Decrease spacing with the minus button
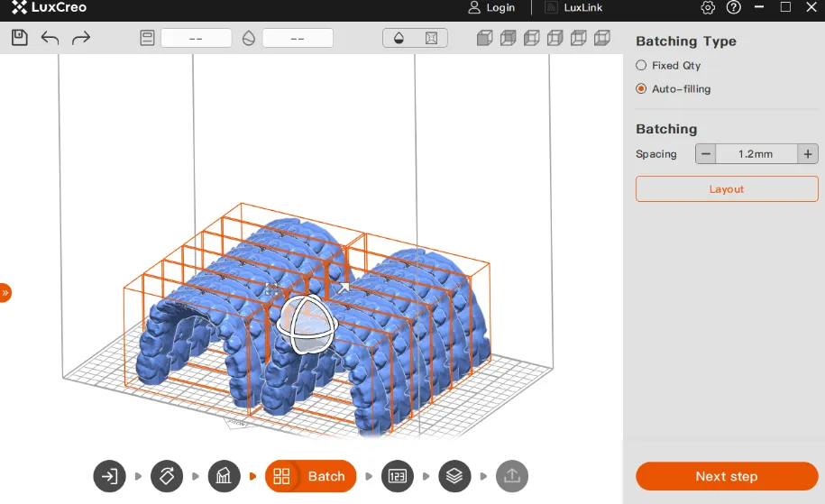Screen dimensions: 825x504 point(706,154)
